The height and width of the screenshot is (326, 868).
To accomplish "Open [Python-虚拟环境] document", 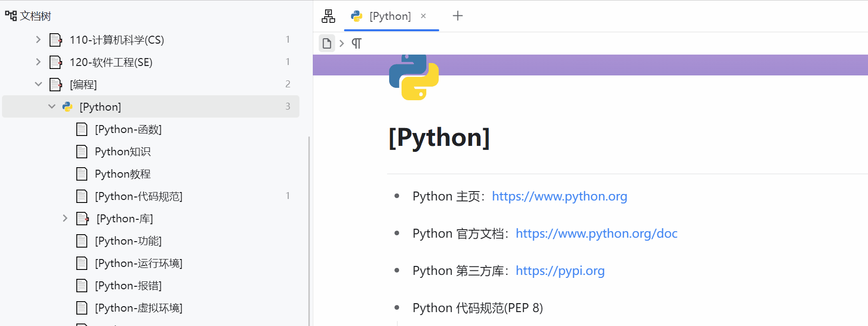I will 139,308.
